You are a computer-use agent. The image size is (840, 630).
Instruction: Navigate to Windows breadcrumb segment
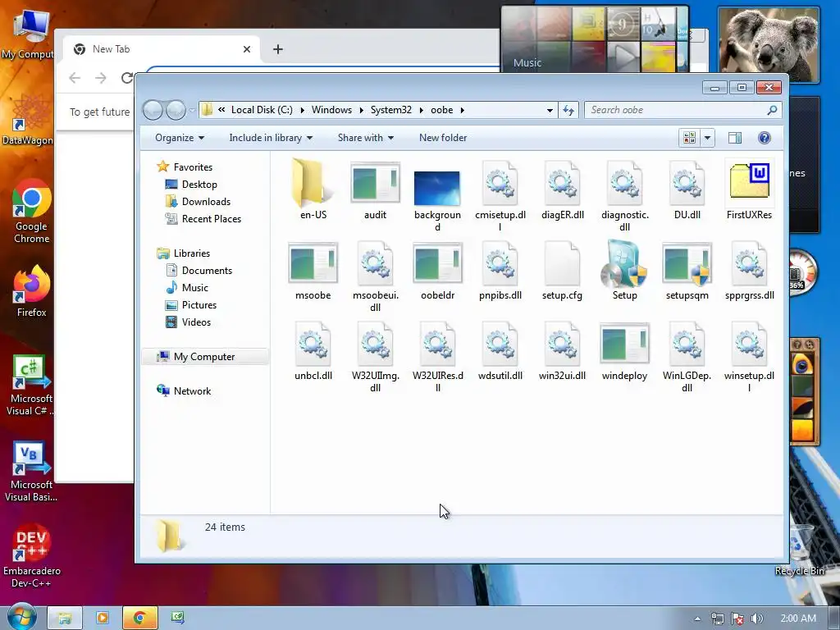(331, 110)
